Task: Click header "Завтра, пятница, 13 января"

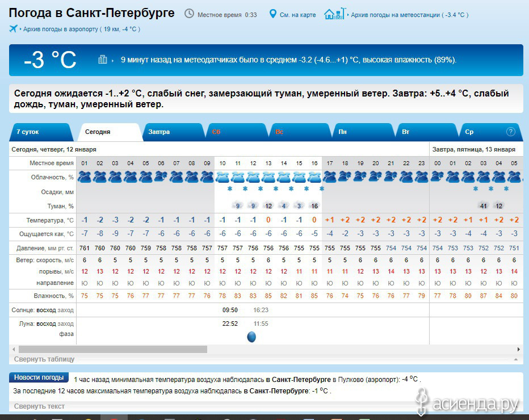Action: (474, 149)
